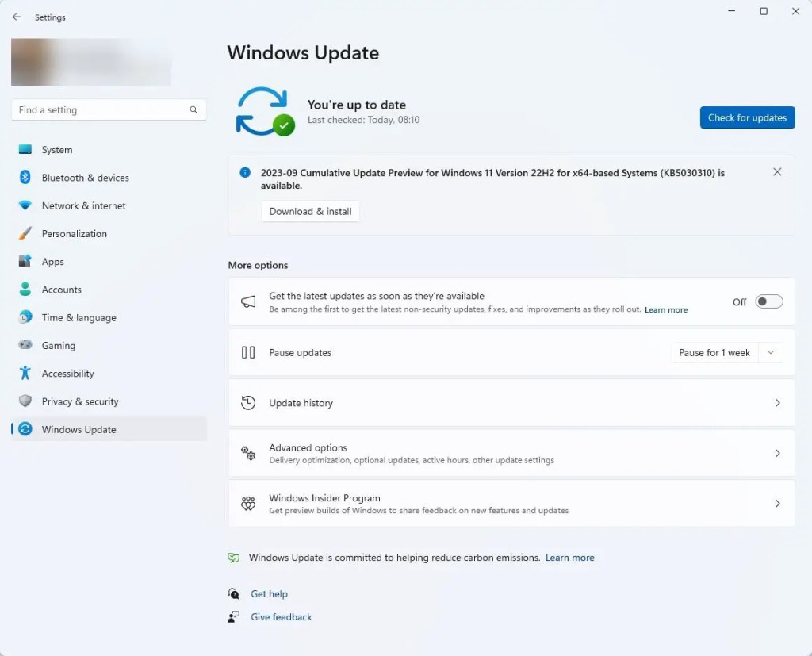Maximize the Settings window
Screen dimensions: 812x656
point(764,11)
